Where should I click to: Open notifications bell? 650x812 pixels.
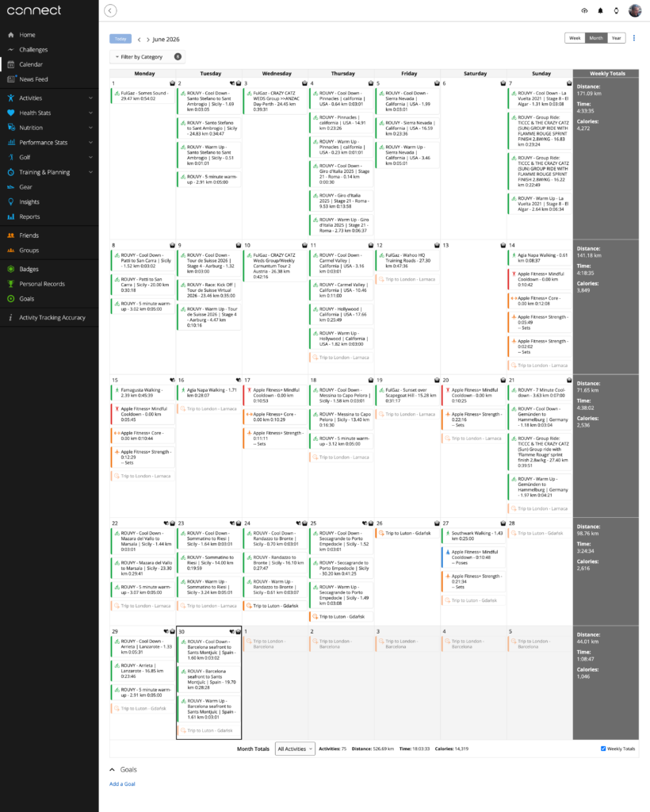(600, 10)
